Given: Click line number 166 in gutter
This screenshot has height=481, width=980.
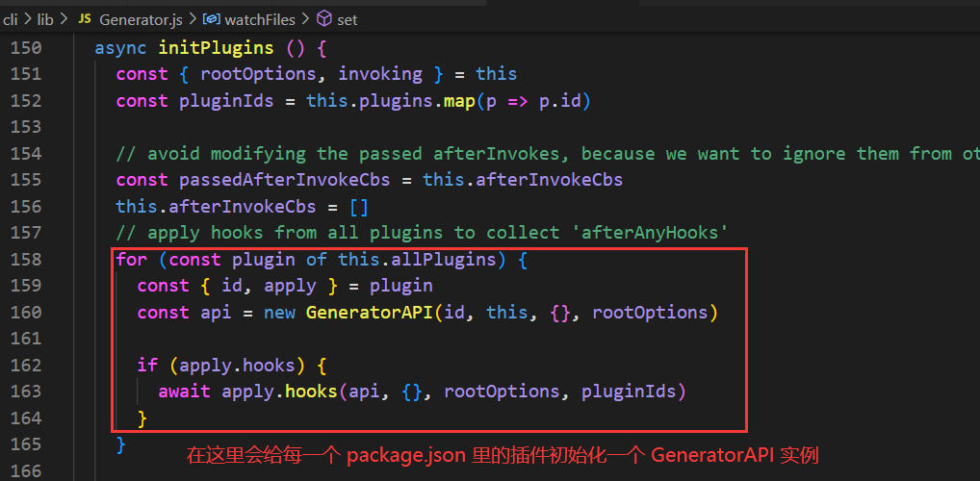Looking at the screenshot, I should [26, 469].
